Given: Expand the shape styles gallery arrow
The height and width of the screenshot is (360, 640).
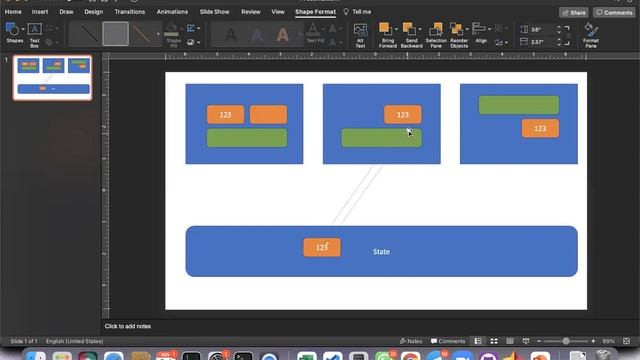Looking at the screenshot, I should [x=158, y=34].
